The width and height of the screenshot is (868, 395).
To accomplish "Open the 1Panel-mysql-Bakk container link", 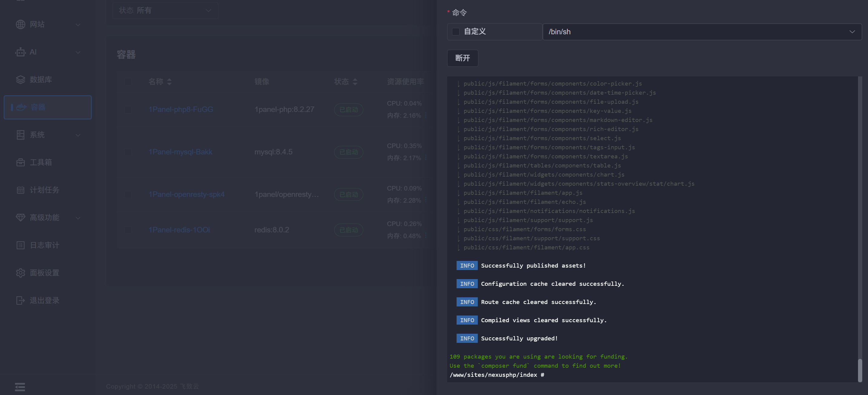I will [x=180, y=152].
